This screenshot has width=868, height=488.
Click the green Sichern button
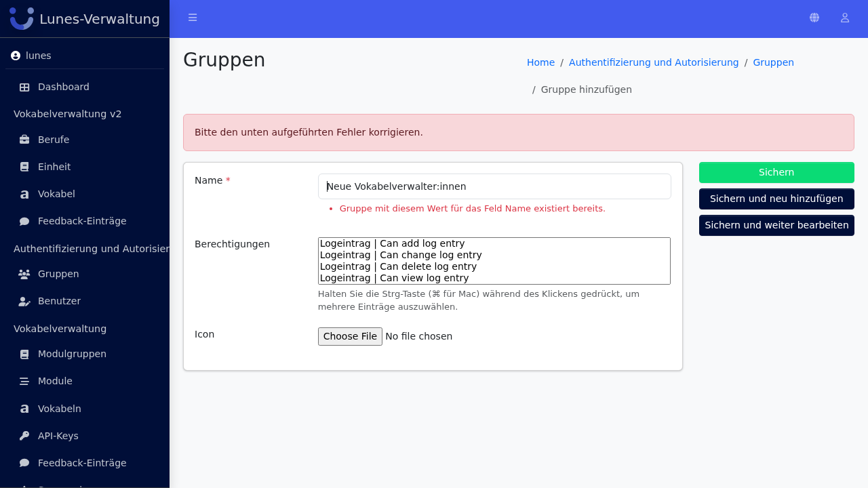click(x=776, y=172)
